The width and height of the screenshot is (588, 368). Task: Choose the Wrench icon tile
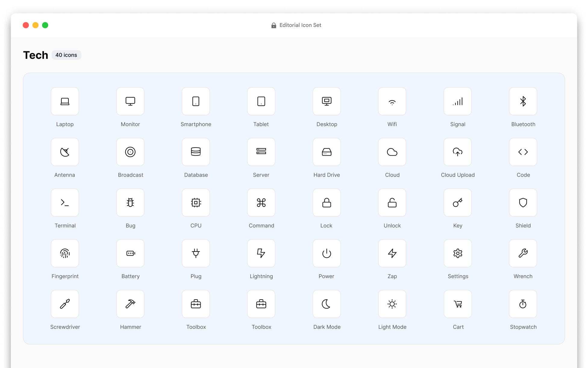point(523,253)
